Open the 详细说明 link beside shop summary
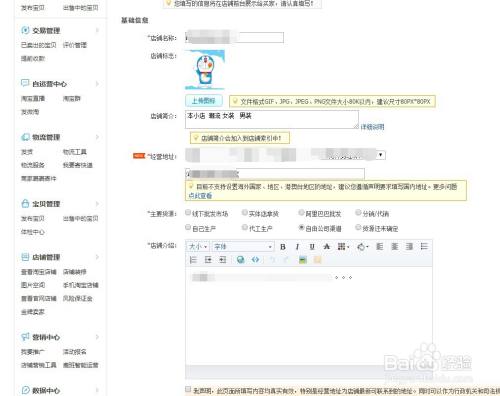 372,127
